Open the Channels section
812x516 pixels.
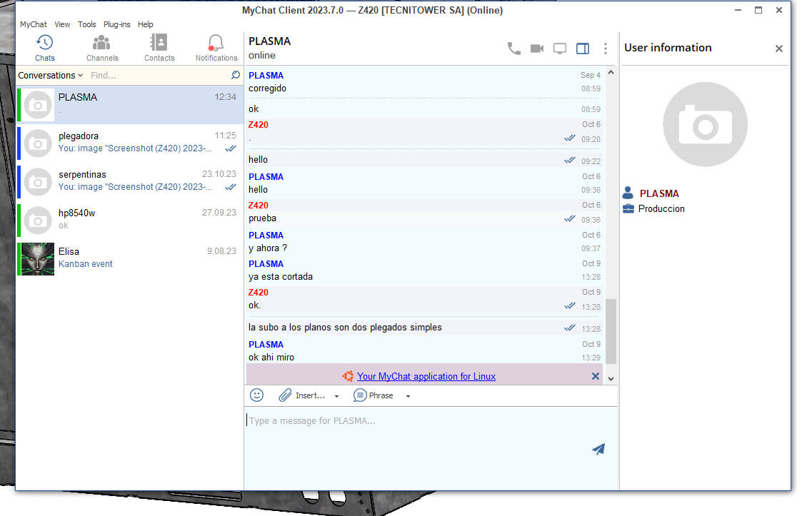(102, 48)
